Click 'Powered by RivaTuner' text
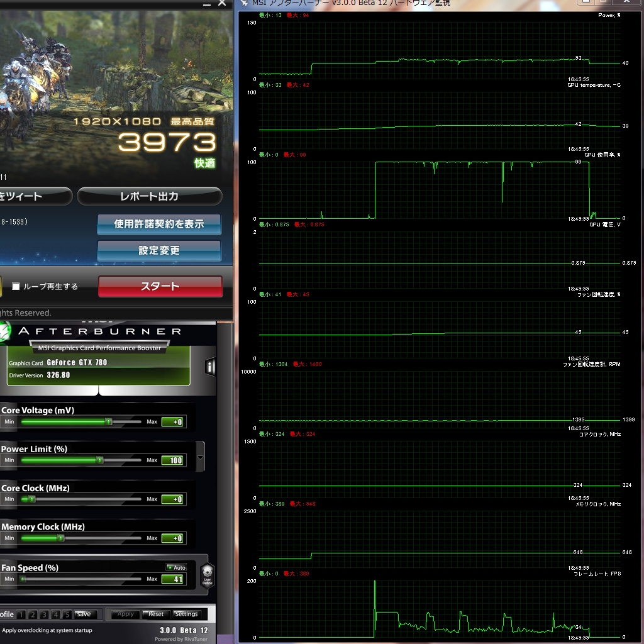This screenshot has height=644, width=644. pos(181,639)
